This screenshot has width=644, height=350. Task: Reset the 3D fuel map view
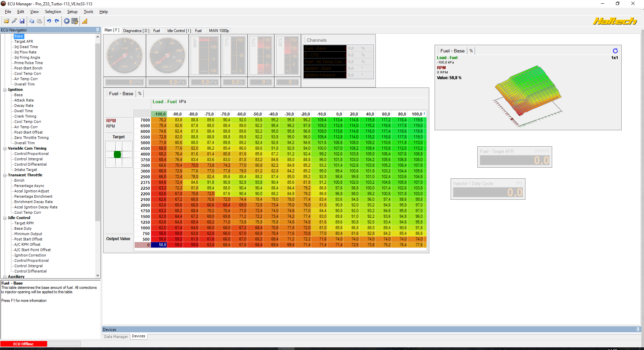coord(615,51)
